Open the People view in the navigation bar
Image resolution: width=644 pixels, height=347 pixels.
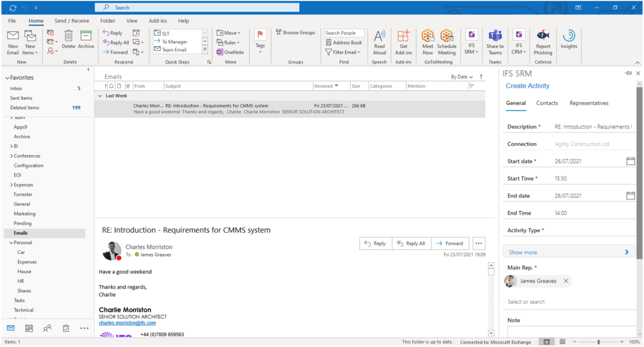click(x=47, y=328)
